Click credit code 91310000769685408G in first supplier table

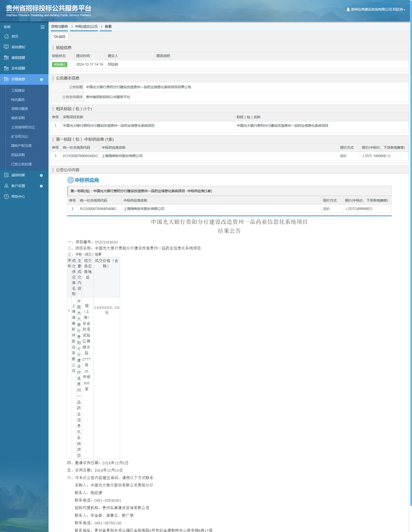coord(80,156)
